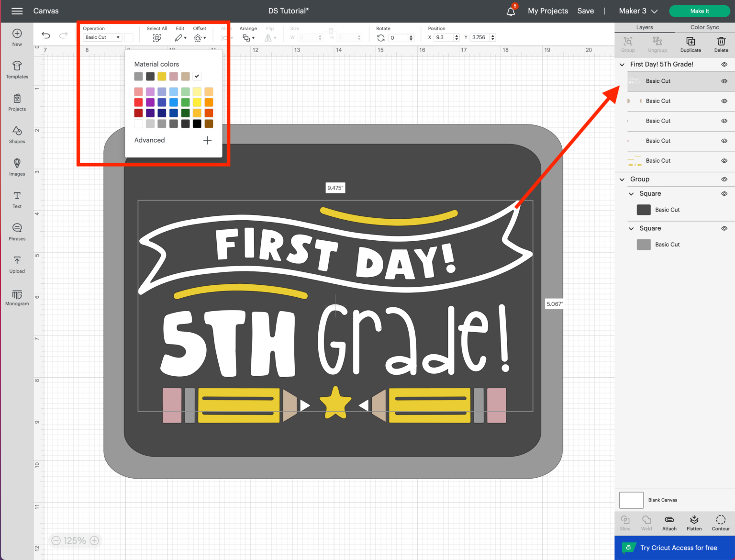Click Save in the top navigation bar
This screenshot has height=560, width=735.
pos(586,11)
